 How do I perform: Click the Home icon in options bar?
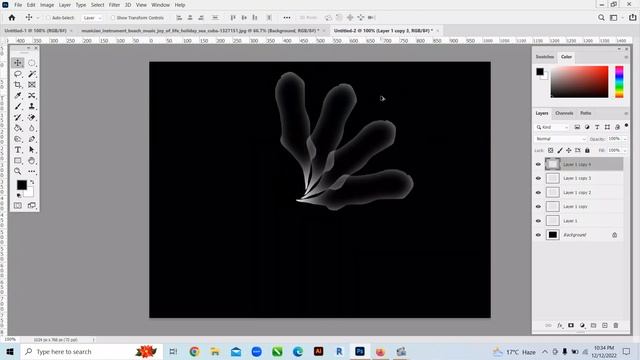[x=12, y=18]
